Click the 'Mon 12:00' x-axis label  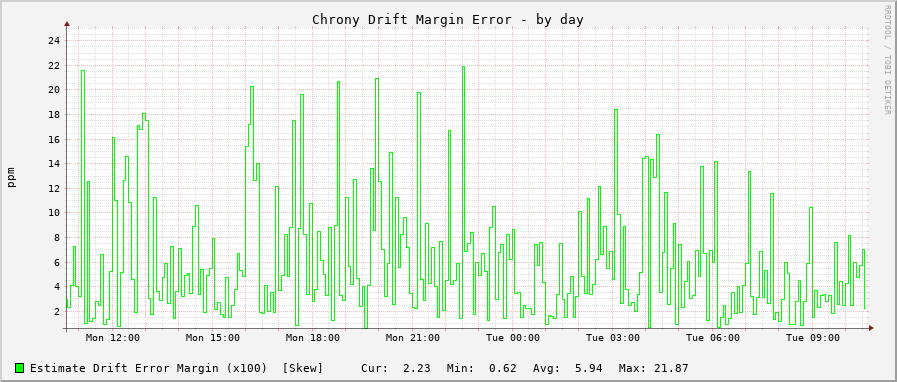tap(113, 338)
